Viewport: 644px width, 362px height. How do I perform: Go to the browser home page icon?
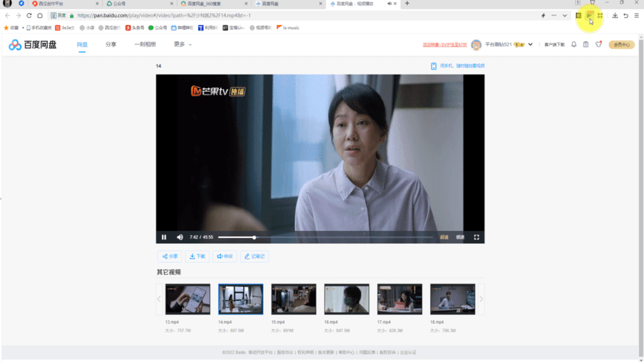40,16
